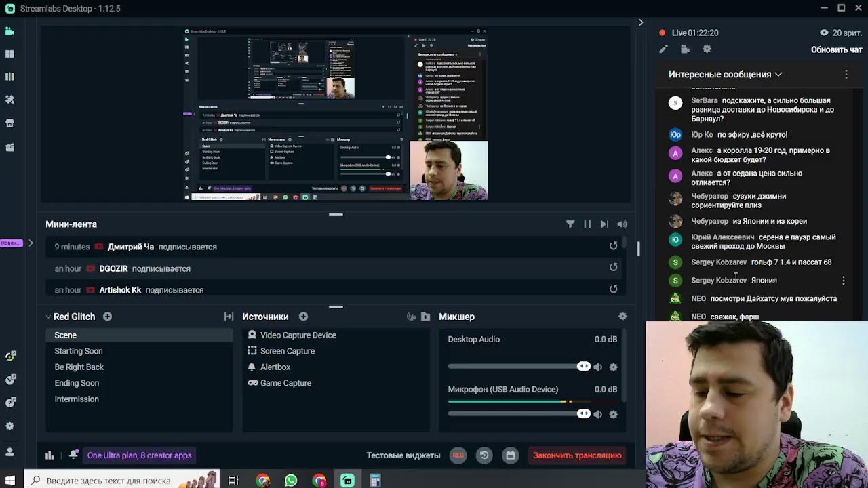Viewport: 868px width, 488px height.
Task: Click the purple New badge in sidebar
Action: point(11,243)
